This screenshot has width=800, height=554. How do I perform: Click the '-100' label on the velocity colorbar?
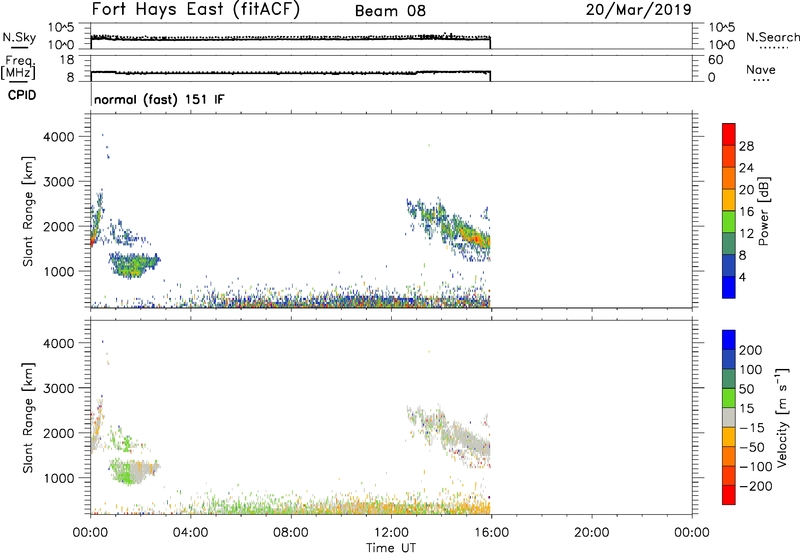(x=756, y=467)
